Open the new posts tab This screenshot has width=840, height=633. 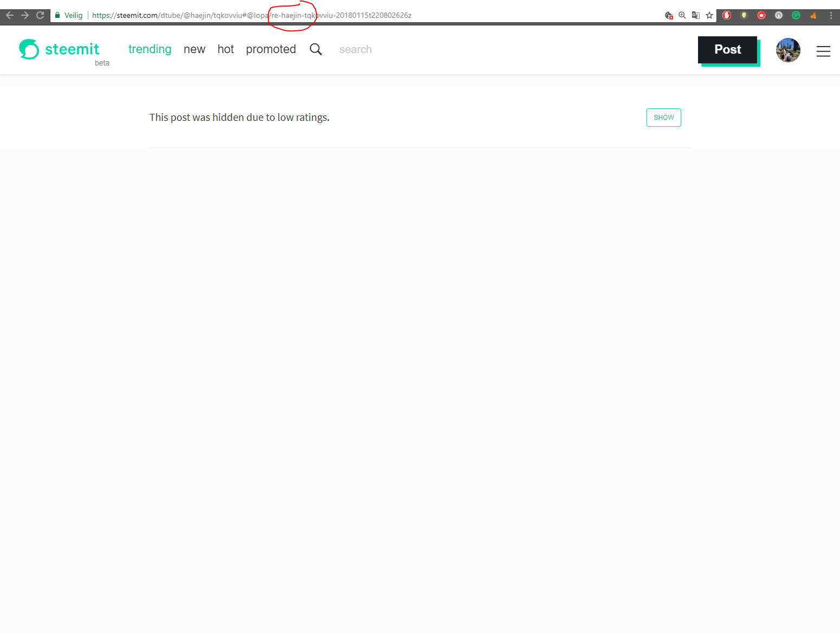195,49
